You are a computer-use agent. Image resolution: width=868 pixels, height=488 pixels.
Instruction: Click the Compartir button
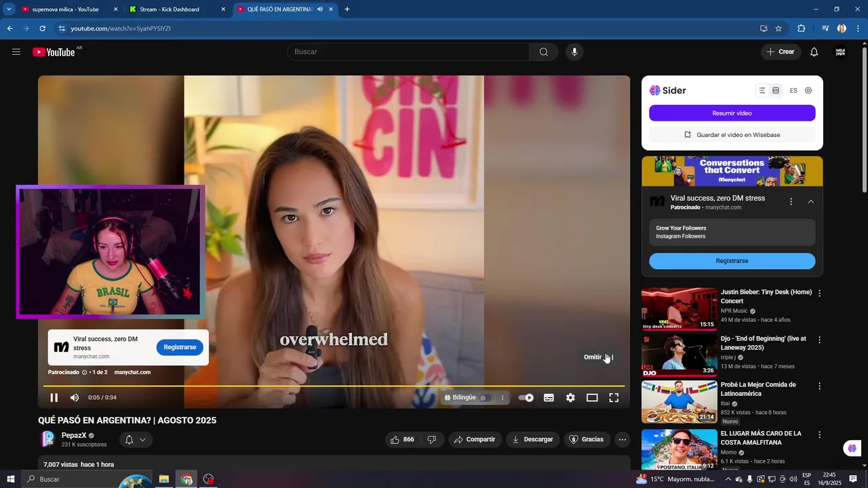(475, 440)
